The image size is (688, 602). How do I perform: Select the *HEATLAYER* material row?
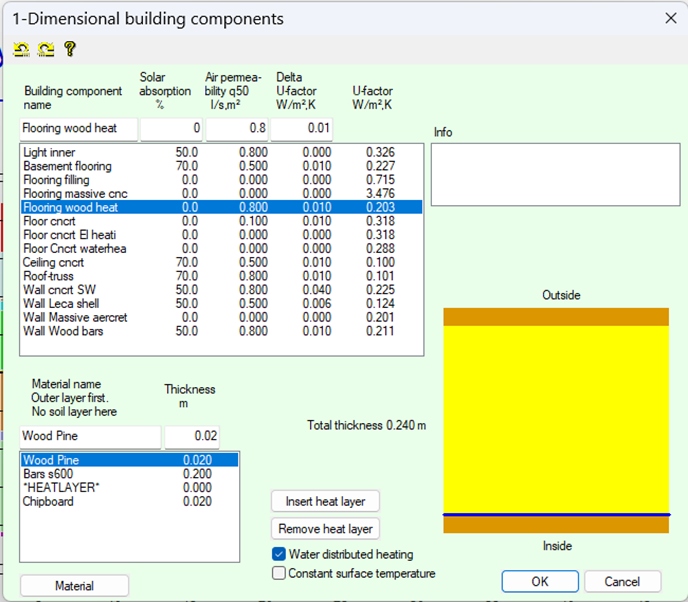[62, 487]
